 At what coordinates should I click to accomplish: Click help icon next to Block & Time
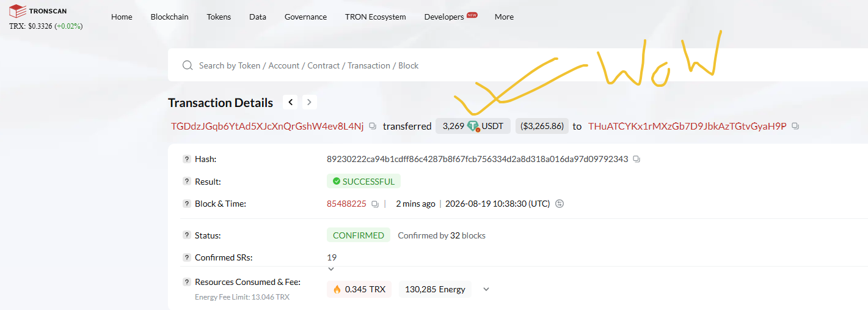point(187,204)
